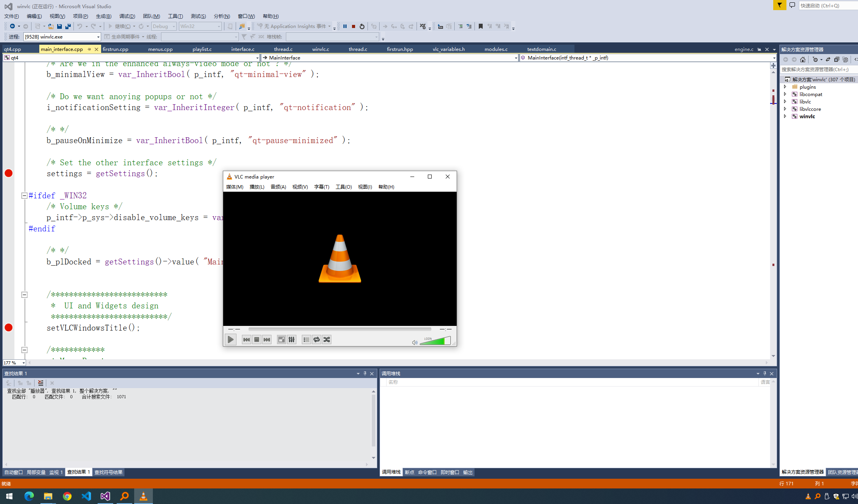Click Solution Explorer Home icon
The height and width of the screenshot is (504, 858).
pyautogui.click(x=803, y=59)
